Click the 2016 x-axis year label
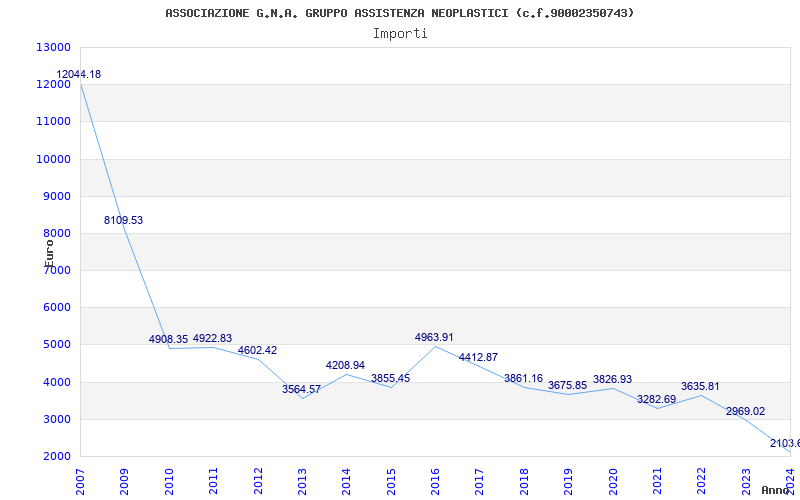This screenshot has height=500, width=800. [x=435, y=481]
